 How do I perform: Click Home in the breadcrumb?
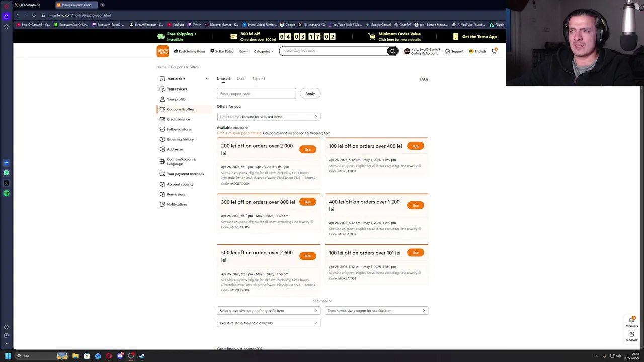[161, 67]
